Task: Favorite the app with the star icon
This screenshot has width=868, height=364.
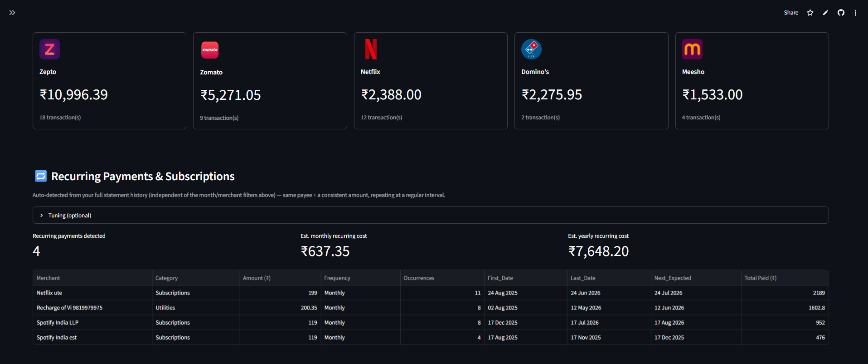Action: point(810,13)
